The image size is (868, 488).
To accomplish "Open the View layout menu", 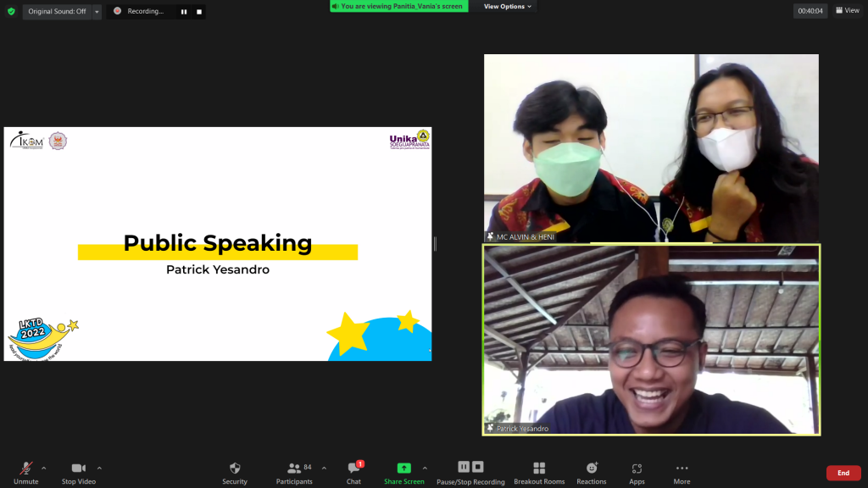I will [x=848, y=10].
